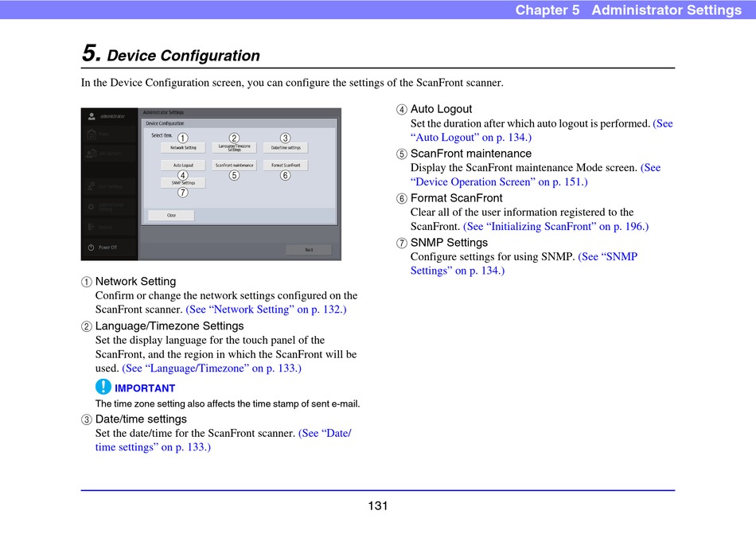Close the Device Configuration dialog
The height and width of the screenshot is (534, 756).
tap(171, 216)
